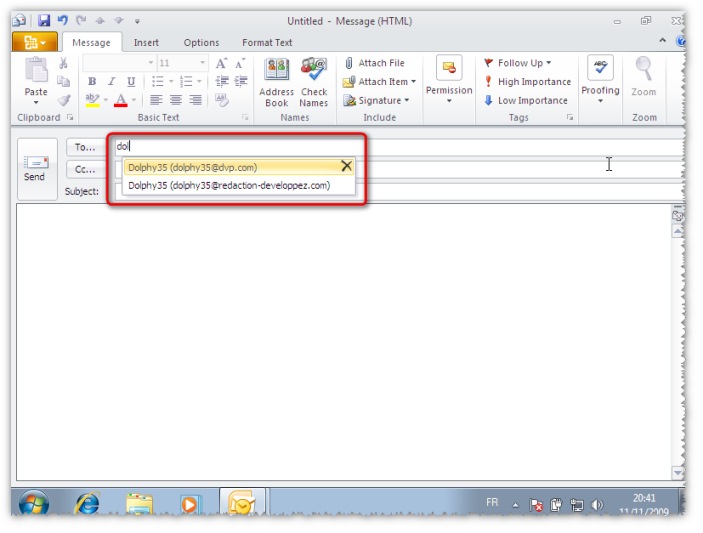The image size is (703, 533).
Task: Mark message as High Importance
Action: 526,82
